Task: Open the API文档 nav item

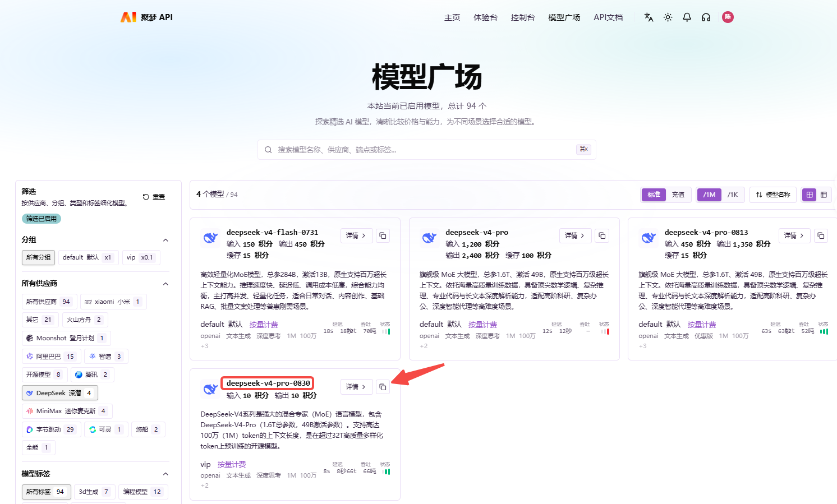Action: [608, 17]
